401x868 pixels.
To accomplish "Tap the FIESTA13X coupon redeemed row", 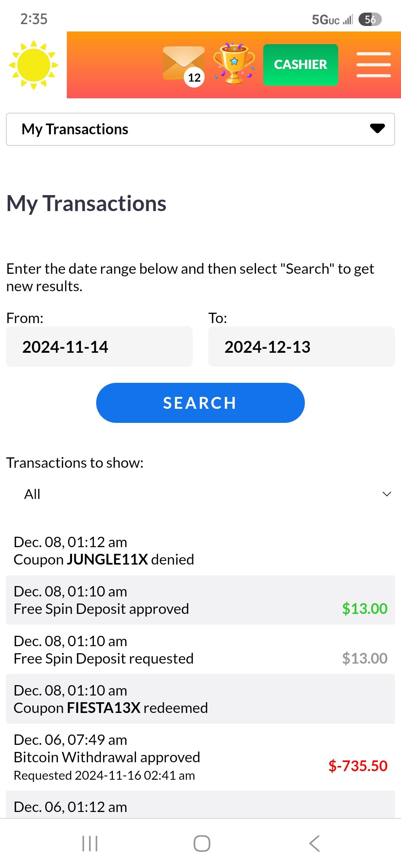I will click(200, 699).
